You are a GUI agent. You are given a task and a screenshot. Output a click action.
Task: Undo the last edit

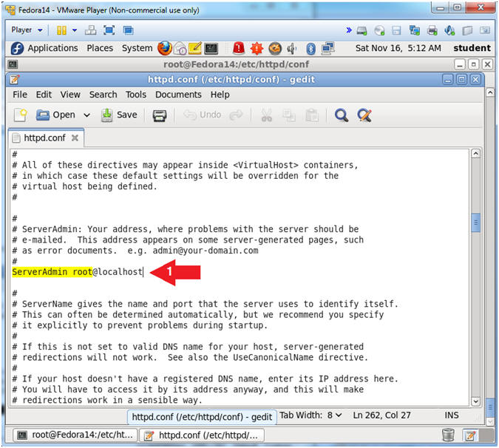pyautogui.click(x=203, y=115)
